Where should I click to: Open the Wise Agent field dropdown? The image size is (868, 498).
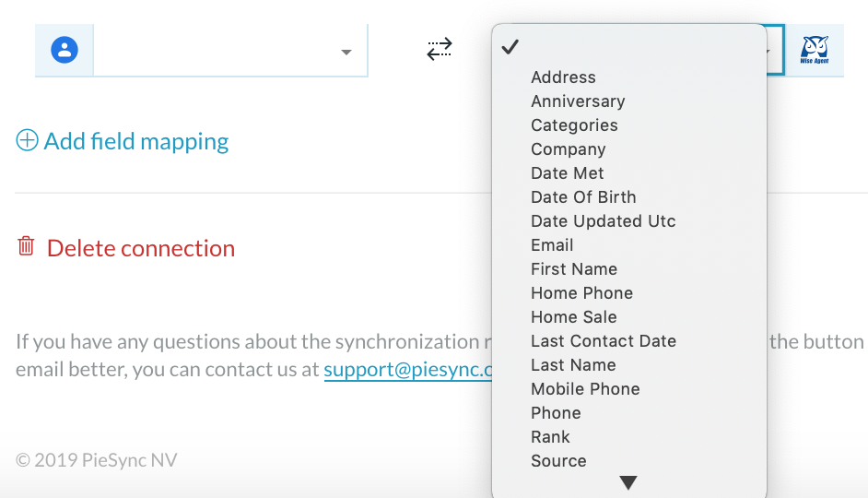tap(775, 50)
